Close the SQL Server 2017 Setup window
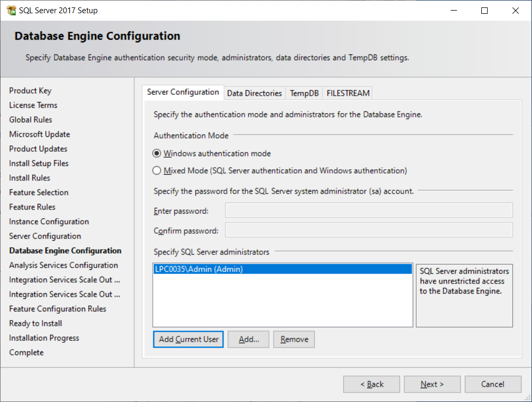Viewport: 532px width, 402px height. pos(515,11)
